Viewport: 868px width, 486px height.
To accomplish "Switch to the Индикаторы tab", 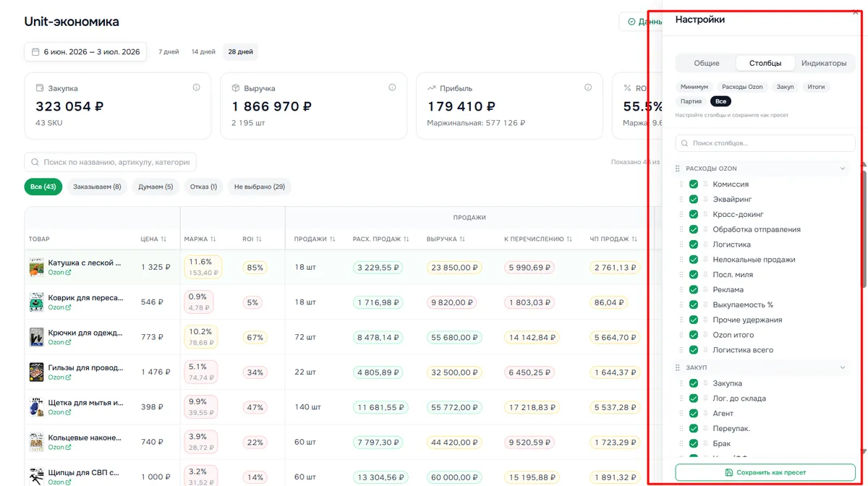I will 824,63.
